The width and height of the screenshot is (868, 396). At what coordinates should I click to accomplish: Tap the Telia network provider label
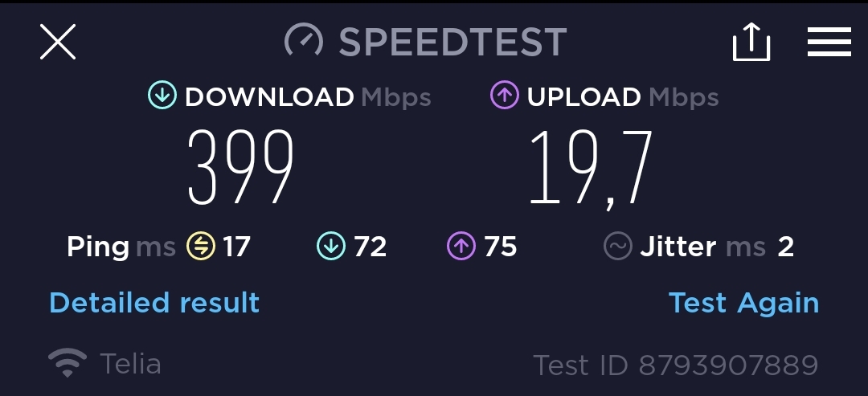131,364
